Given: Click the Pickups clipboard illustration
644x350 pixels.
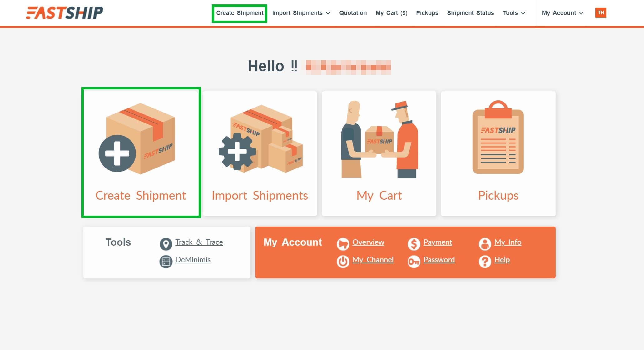Looking at the screenshot, I should [498, 137].
